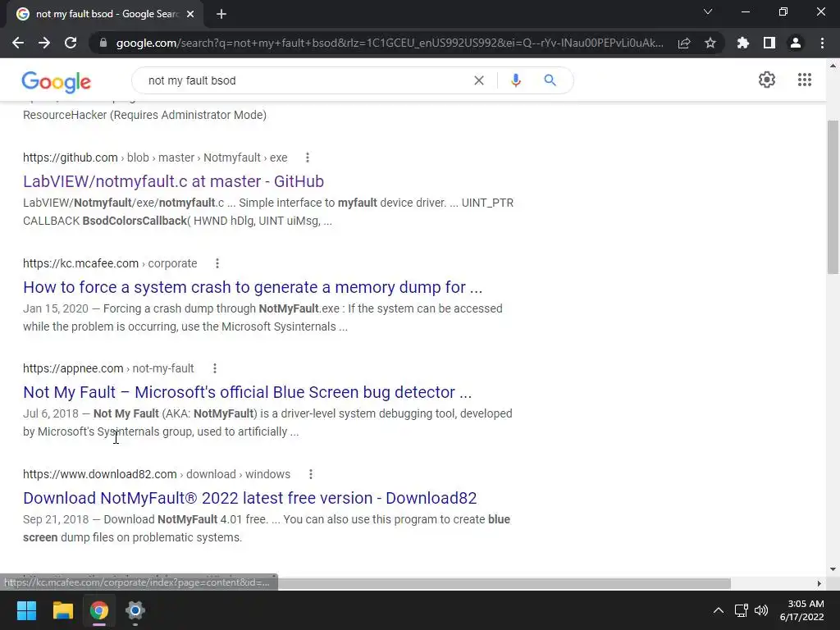The height and width of the screenshot is (630, 840).
Task: Click the horizontal scrollbar right arrow
Action: pyautogui.click(x=819, y=583)
